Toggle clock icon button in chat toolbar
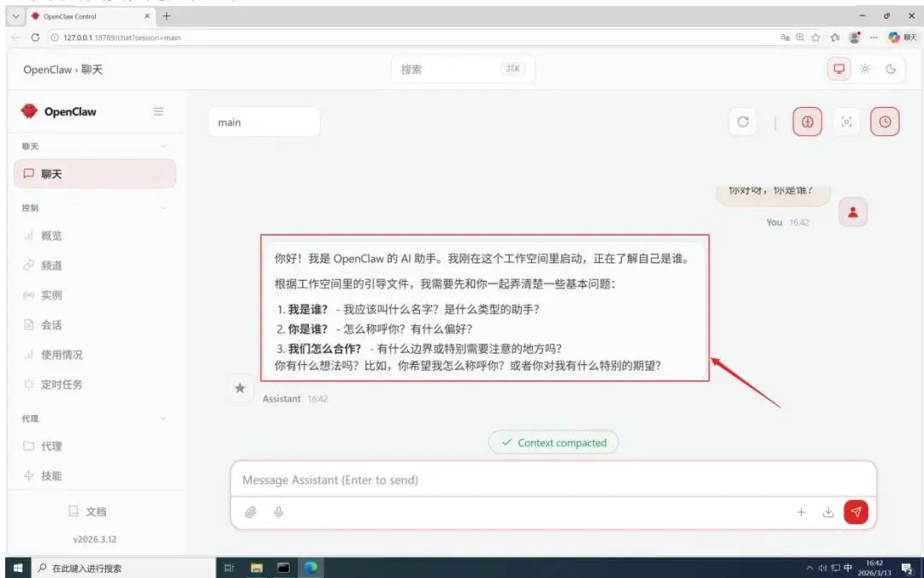Viewport: 924px width, 578px height. click(885, 122)
